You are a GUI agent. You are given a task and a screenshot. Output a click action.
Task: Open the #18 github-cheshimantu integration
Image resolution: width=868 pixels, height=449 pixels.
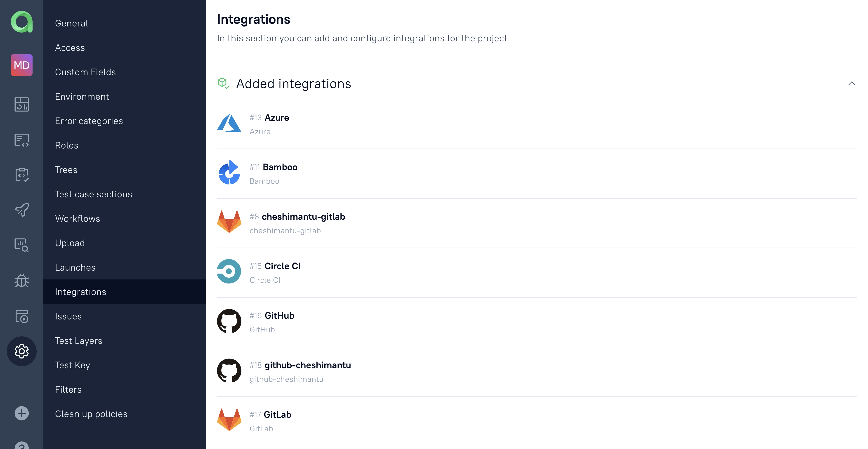(x=307, y=365)
